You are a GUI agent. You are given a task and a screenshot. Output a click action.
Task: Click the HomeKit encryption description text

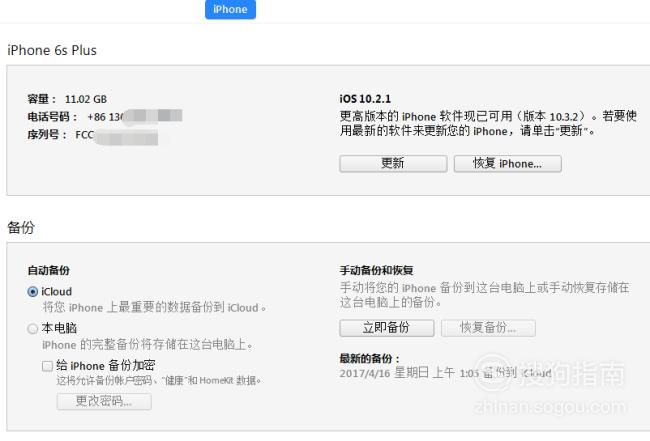coord(159,380)
